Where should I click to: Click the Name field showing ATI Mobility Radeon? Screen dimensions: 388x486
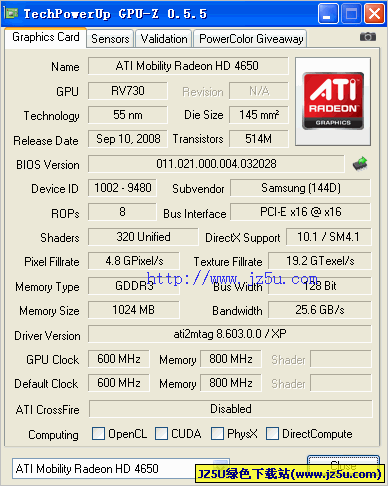[188, 66]
